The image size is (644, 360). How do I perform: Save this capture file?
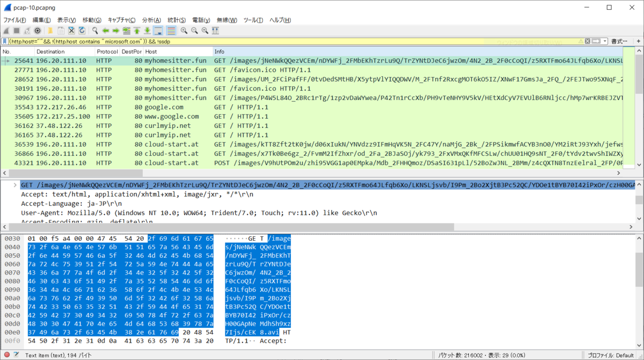tap(61, 31)
